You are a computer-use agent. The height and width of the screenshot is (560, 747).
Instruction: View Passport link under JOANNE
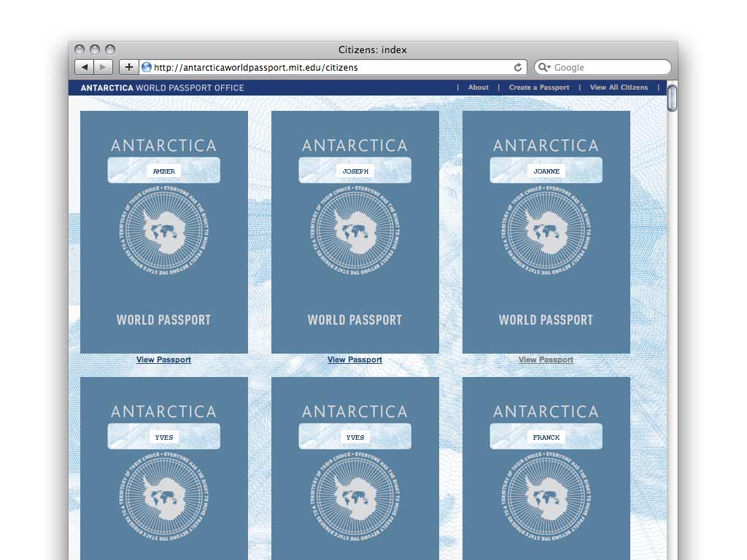546,359
